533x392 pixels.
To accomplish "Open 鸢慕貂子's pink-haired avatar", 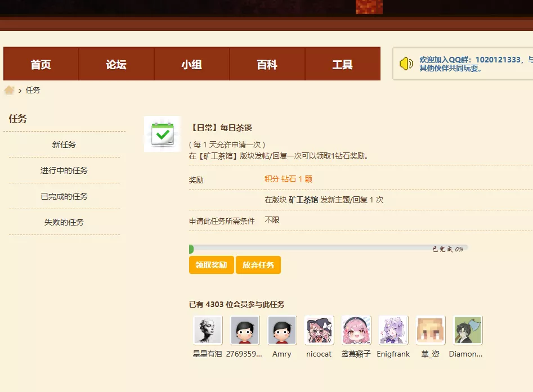I will point(356,330).
